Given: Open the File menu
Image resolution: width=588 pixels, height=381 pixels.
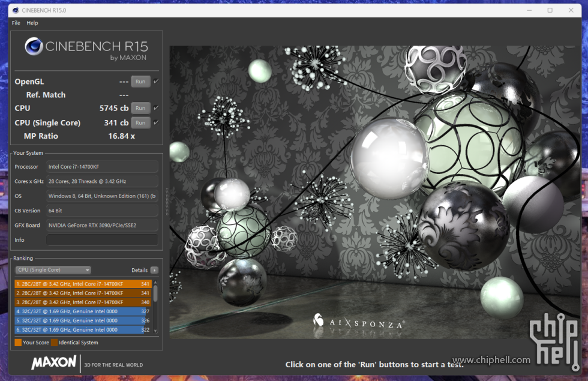Looking at the screenshot, I should [16, 23].
